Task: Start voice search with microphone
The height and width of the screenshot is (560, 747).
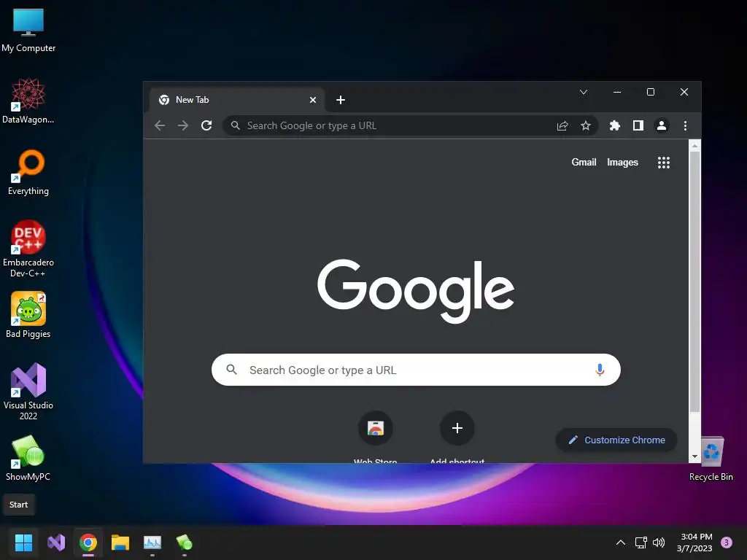Action: [x=600, y=370]
